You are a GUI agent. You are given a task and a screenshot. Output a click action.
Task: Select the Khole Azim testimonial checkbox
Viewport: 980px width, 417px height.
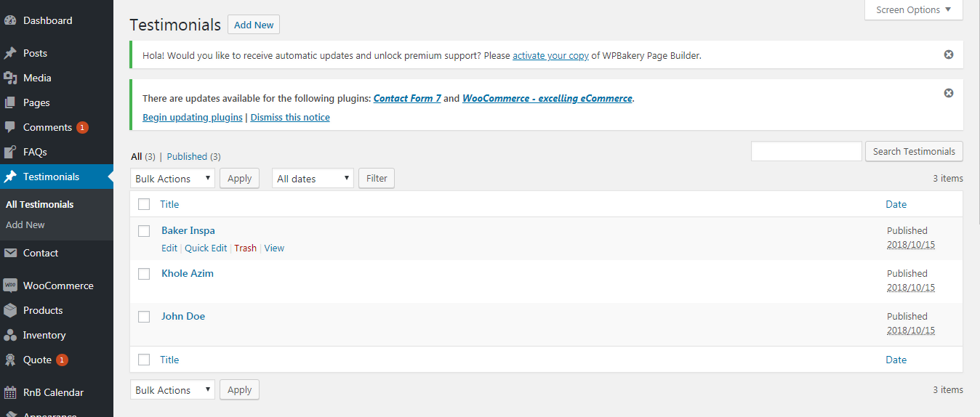point(144,274)
